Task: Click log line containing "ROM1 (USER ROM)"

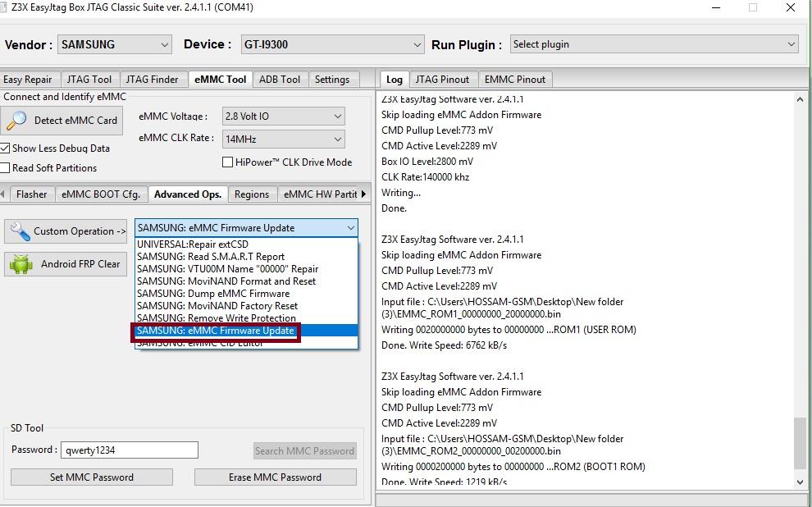Action: click(x=509, y=330)
